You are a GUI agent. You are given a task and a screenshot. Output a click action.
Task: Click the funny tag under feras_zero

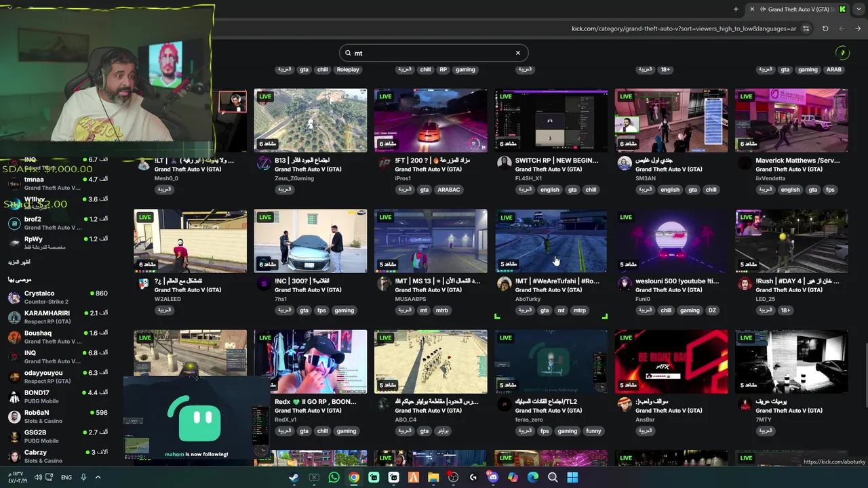(x=593, y=431)
